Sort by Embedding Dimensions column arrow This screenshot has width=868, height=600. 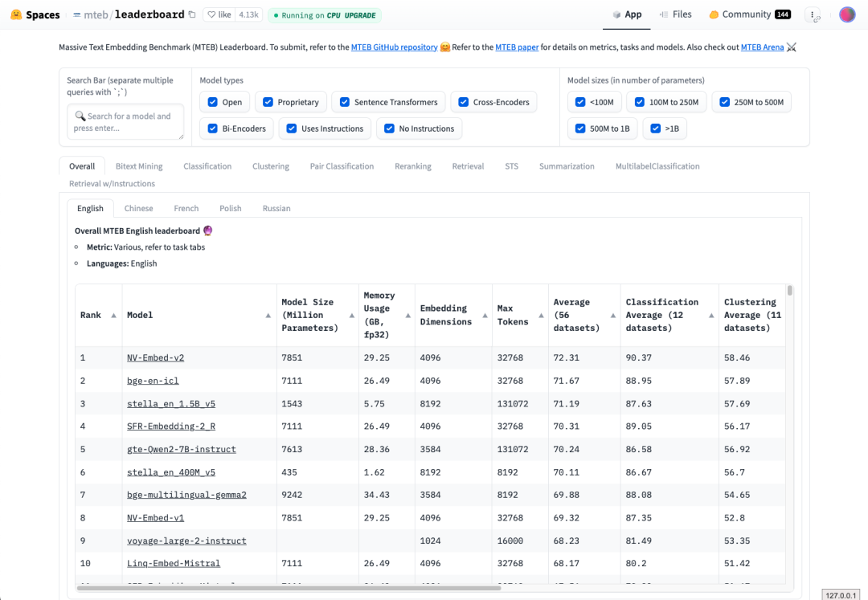point(485,315)
